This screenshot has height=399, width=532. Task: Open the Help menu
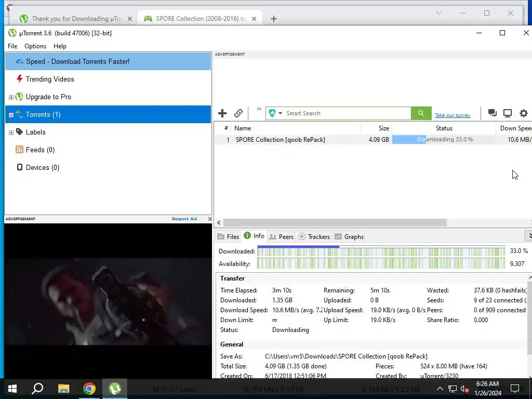60,46
